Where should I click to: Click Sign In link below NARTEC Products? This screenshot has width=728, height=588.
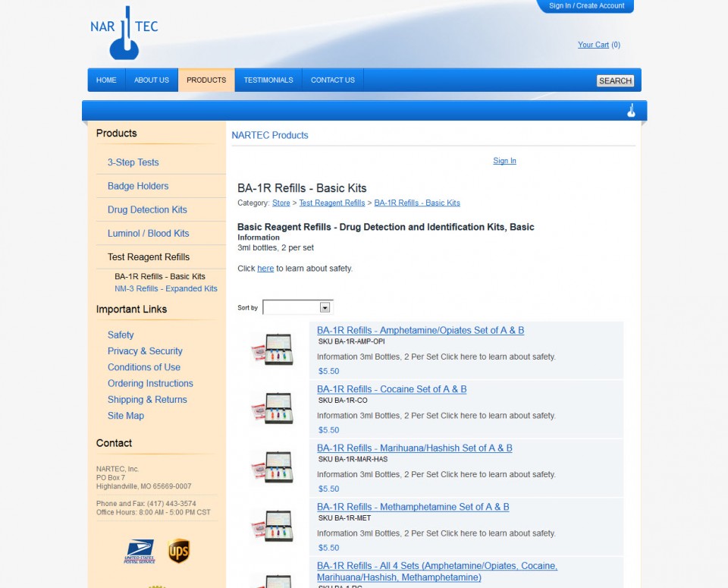coord(504,161)
